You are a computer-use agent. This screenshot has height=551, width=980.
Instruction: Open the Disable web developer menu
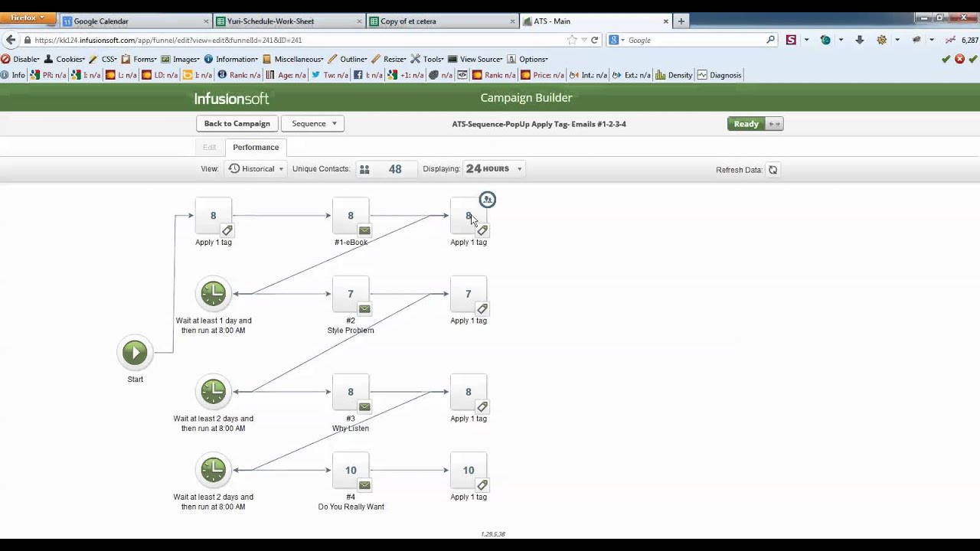point(20,59)
